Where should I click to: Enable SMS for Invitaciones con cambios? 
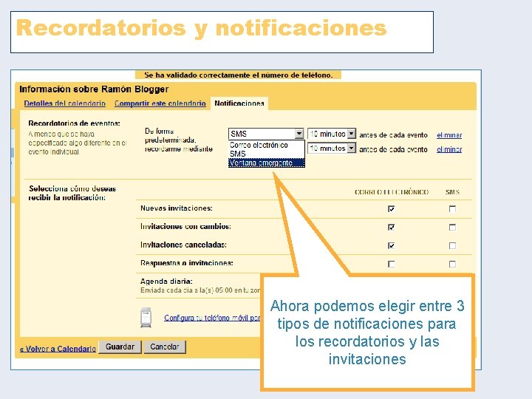point(452,227)
